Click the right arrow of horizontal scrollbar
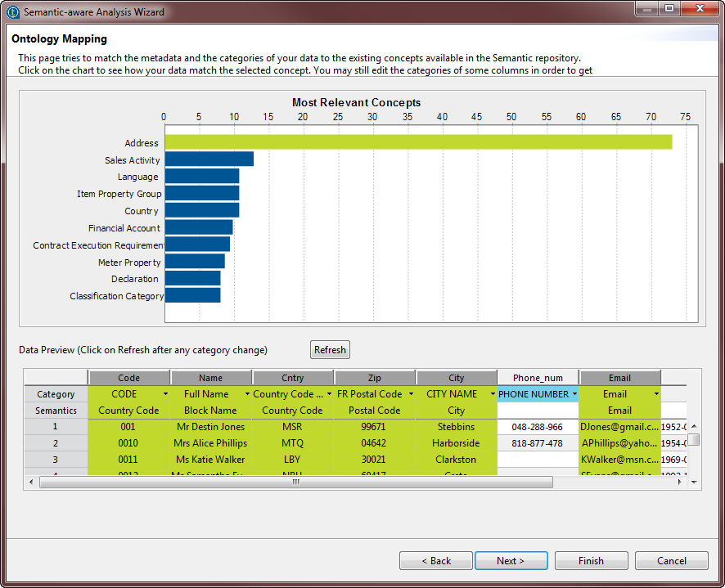Image resolution: width=725 pixels, height=588 pixels. pyautogui.click(x=679, y=483)
